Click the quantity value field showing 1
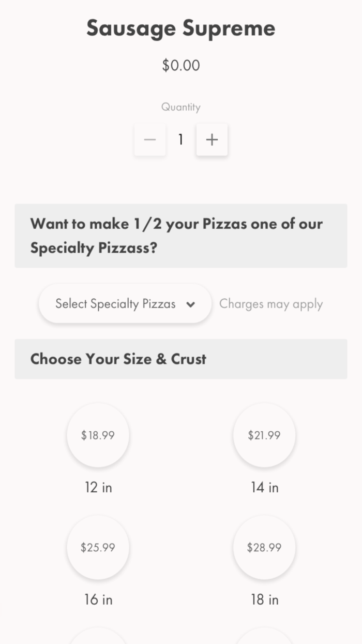362x644 pixels. 180,139
